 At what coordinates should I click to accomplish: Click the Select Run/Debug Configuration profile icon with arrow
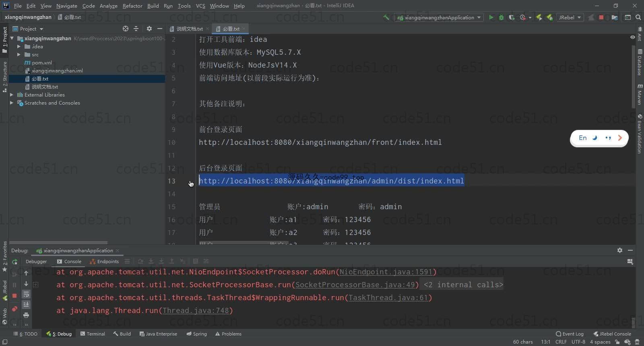point(524,17)
